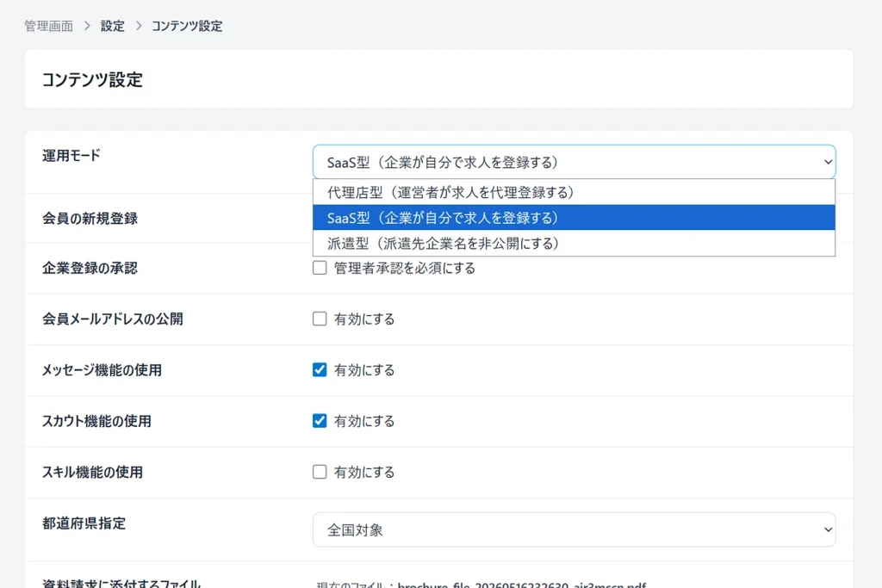Image resolution: width=882 pixels, height=588 pixels.
Task: Toggle 会員メールアドレスの公開 checkbox
Action: click(320, 319)
